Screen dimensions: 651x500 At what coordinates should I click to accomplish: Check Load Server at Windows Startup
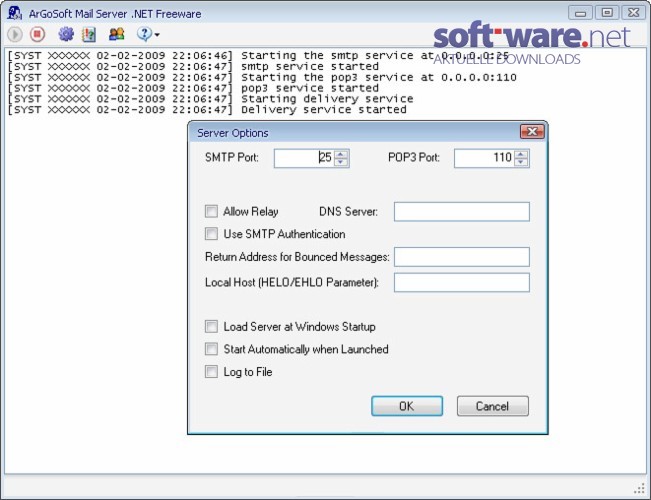pyautogui.click(x=211, y=326)
